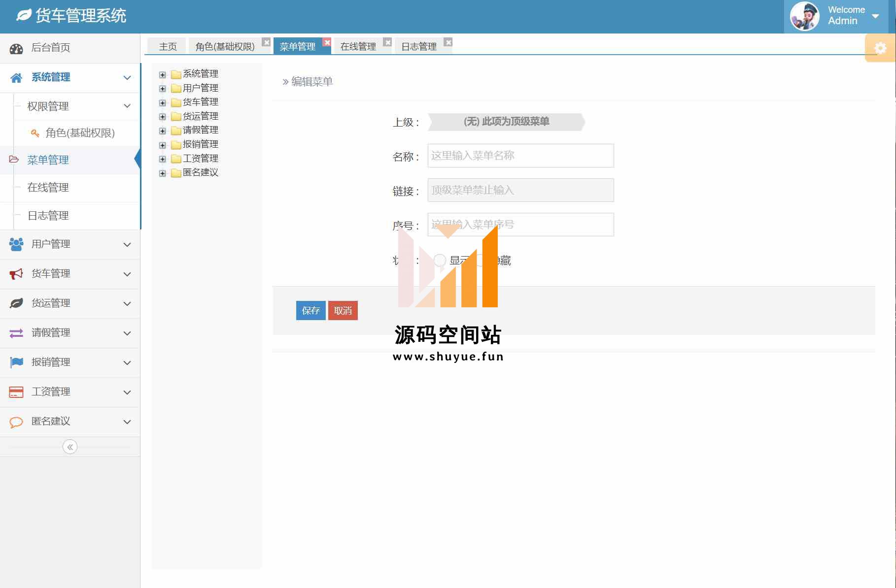The width and height of the screenshot is (896, 588).
Task: Click the exchange arrows icon beside 请假管理
Action: (x=16, y=333)
